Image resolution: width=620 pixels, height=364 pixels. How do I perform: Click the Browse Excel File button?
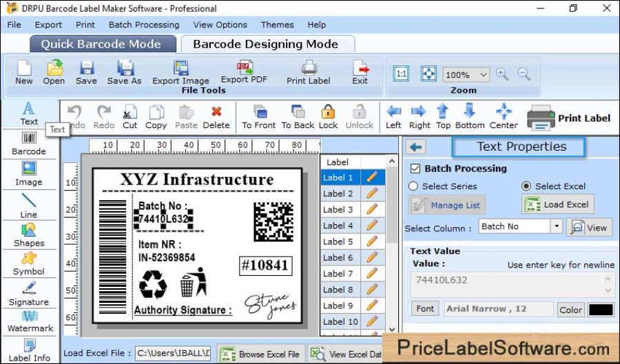click(261, 354)
